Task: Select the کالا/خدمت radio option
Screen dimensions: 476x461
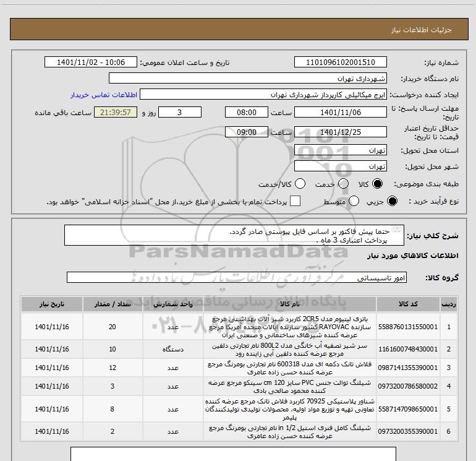Action: (300, 184)
